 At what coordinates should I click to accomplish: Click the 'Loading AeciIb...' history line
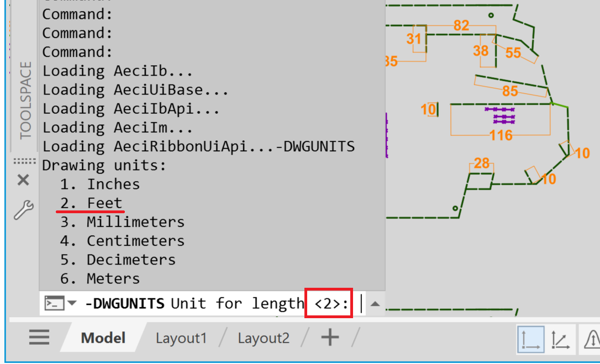(118, 71)
